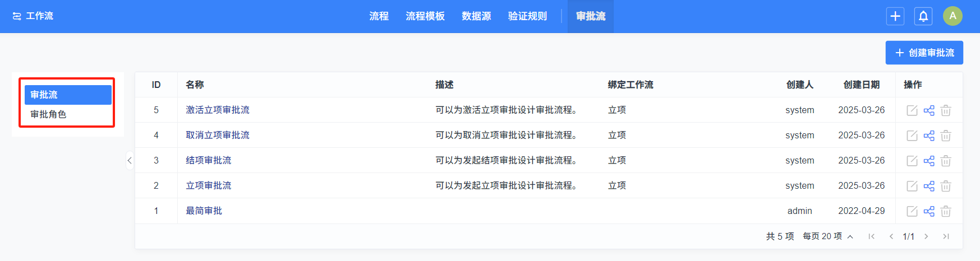Click the 工作流 logo icon

(17, 16)
